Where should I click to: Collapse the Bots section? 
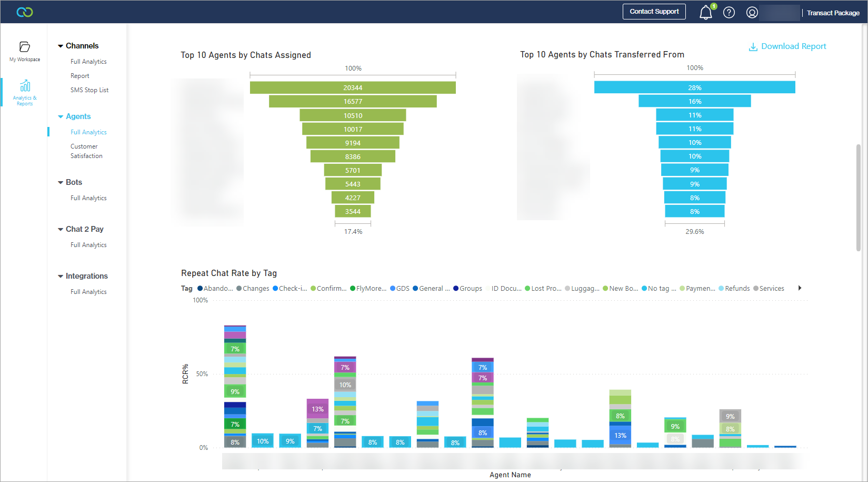coord(61,182)
